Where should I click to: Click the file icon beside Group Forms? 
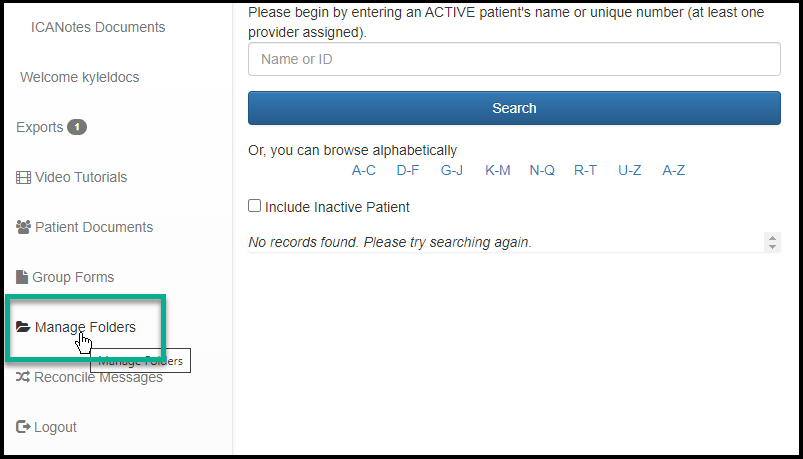[x=22, y=278]
